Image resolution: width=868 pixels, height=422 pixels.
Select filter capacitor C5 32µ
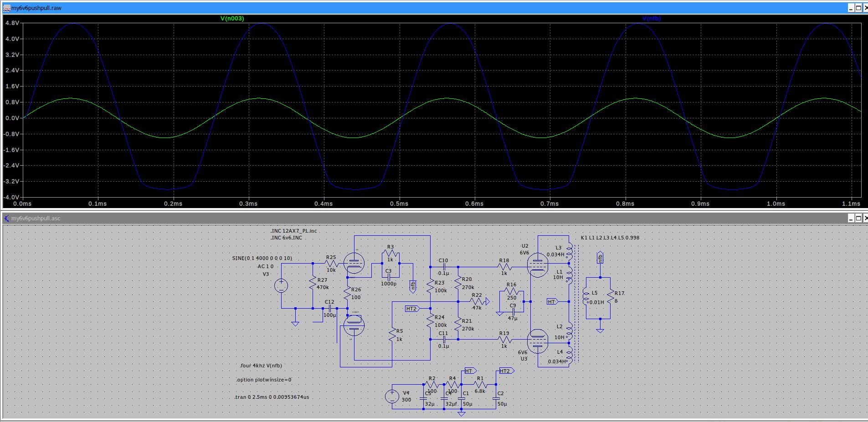423,398
